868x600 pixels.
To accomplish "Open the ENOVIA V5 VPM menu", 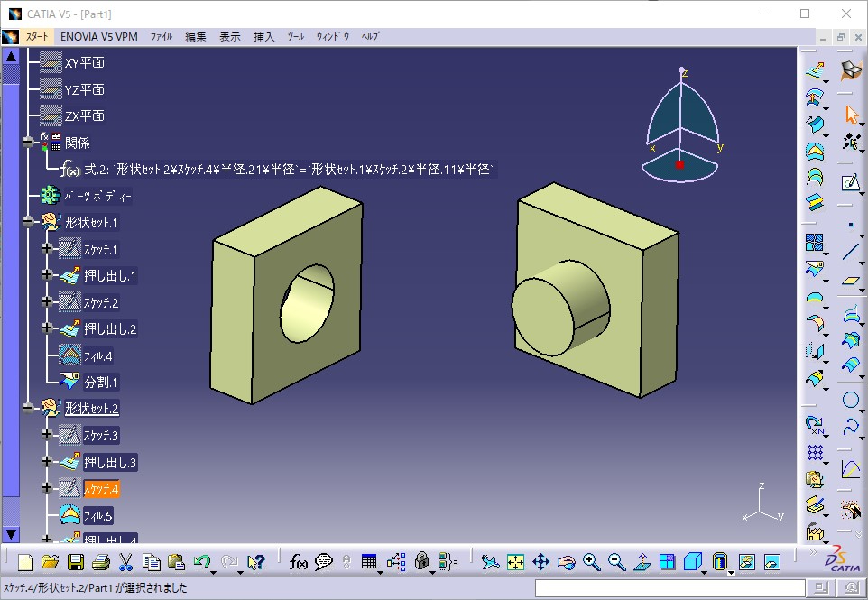I will pyautogui.click(x=99, y=36).
